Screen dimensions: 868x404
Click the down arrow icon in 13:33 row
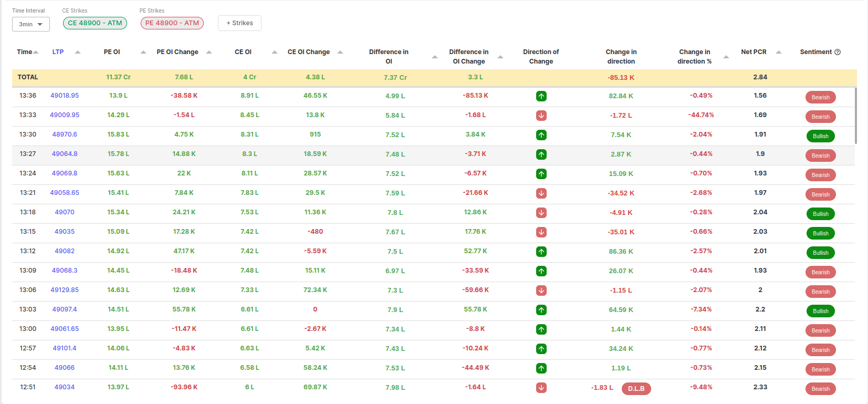point(541,116)
